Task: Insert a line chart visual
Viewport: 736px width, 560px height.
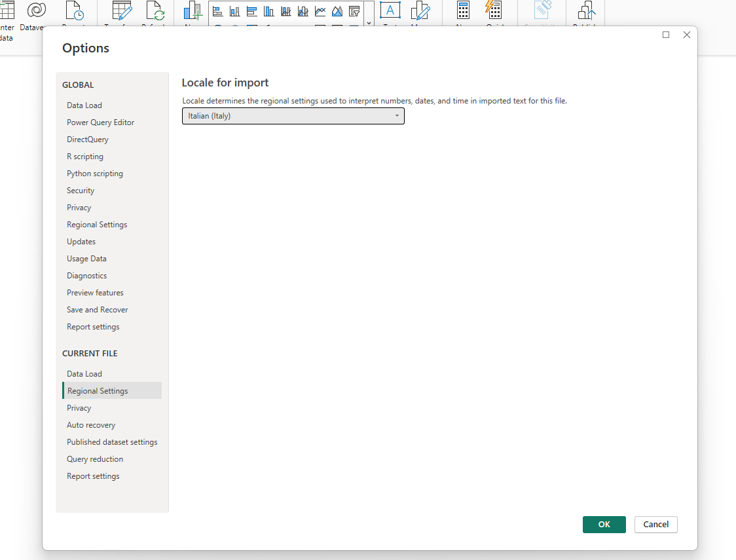Action: point(320,10)
